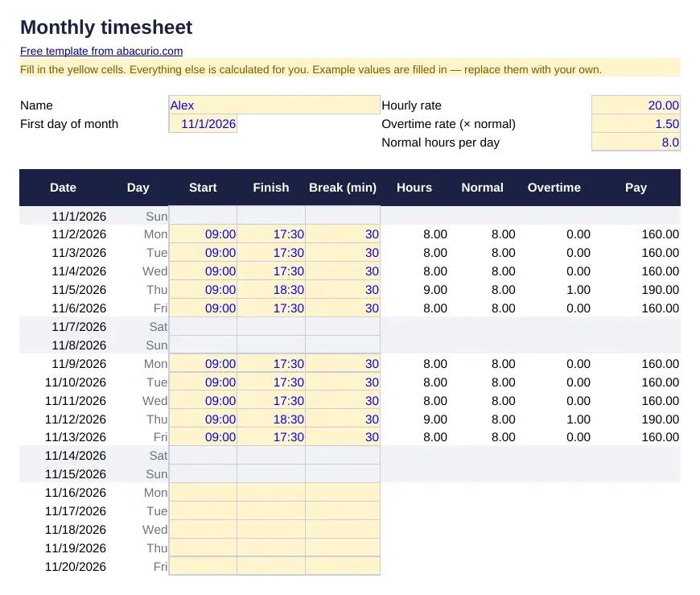Image resolution: width=700 pixels, height=595 pixels.
Task: Click the Overtime value 1.00 for 11/12/2026
Action: (x=579, y=419)
